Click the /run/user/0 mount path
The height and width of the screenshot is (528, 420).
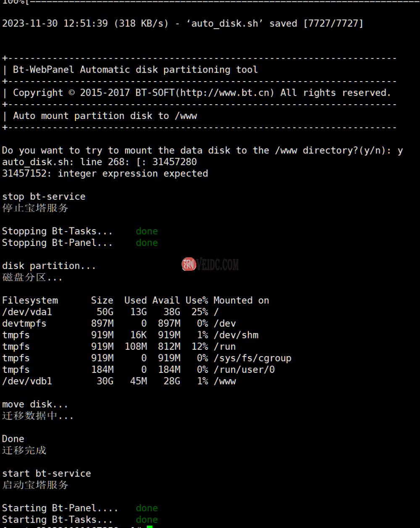(244, 370)
